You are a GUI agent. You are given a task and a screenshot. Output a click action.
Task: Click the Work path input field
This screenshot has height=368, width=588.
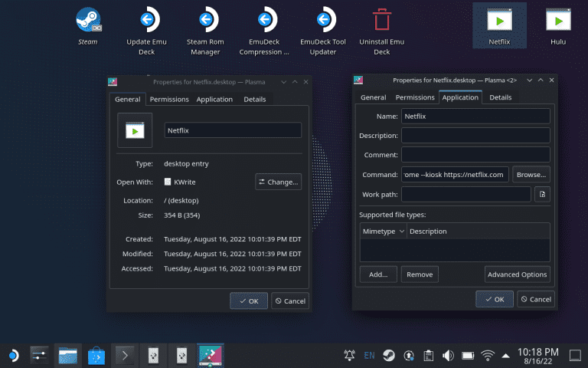pos(466,194)
